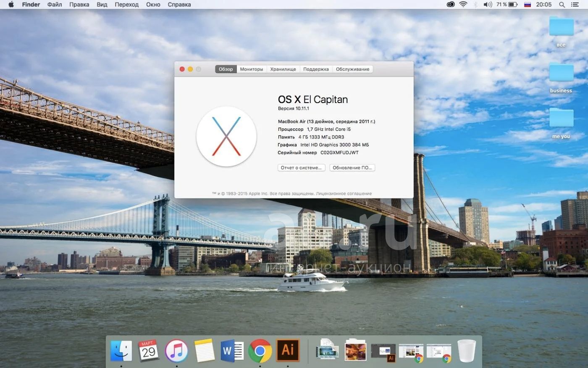Viewport: 588px width, 368px height.
Task: Click the clock showing 20:05
Action: (544, 5)
